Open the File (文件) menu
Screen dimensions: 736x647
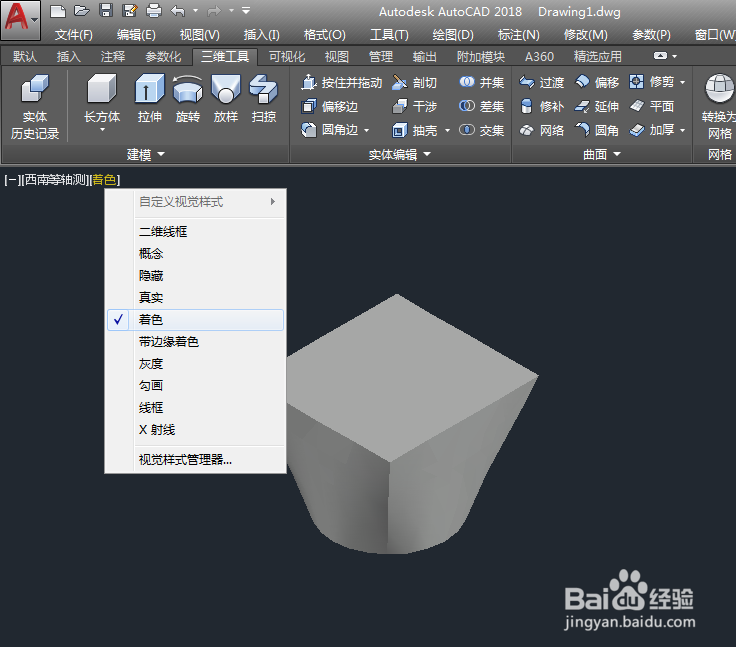point(74,35)
